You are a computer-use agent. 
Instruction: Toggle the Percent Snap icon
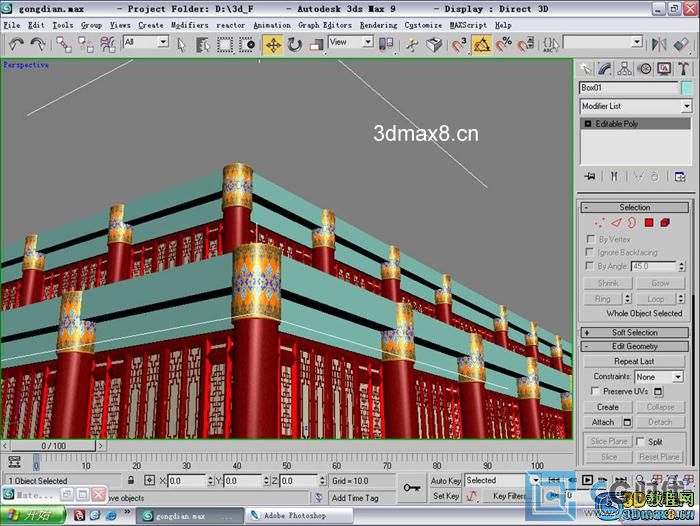(504, 45)
